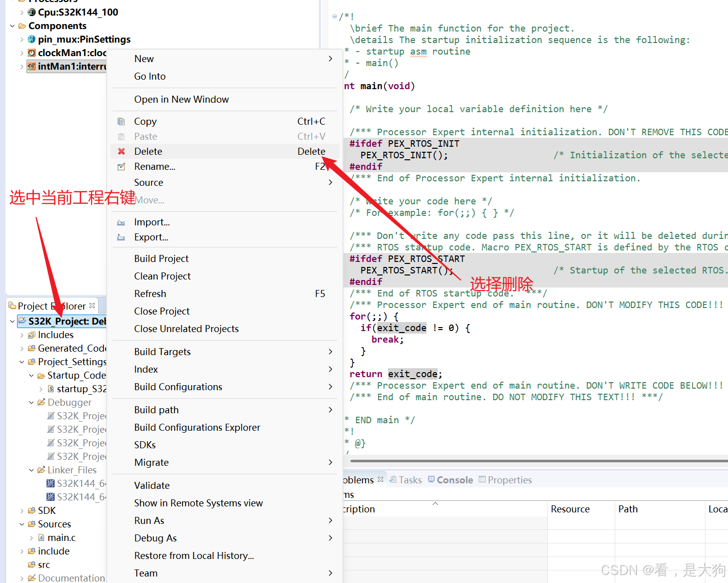Collapse the Components tree node

(12, 26)
